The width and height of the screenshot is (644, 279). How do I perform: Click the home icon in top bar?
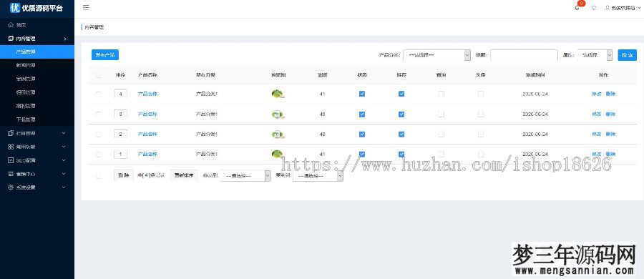tap(593, 8)
